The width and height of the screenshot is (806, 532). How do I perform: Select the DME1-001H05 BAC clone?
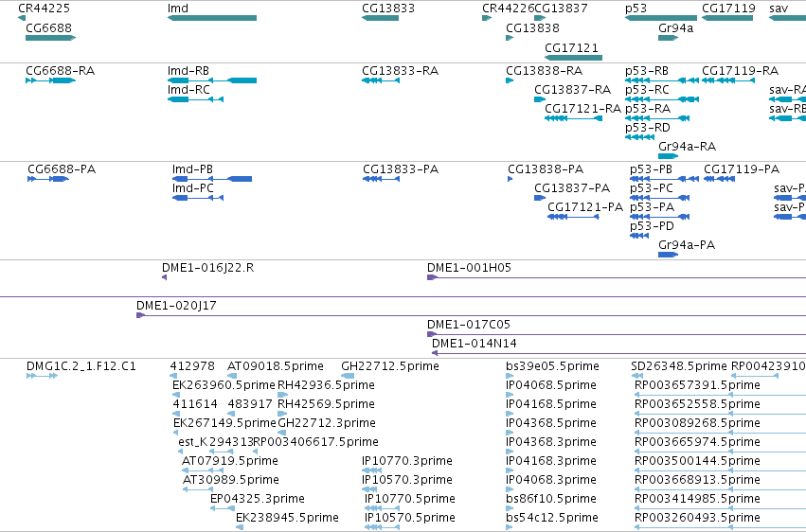(x=617, y=277)
